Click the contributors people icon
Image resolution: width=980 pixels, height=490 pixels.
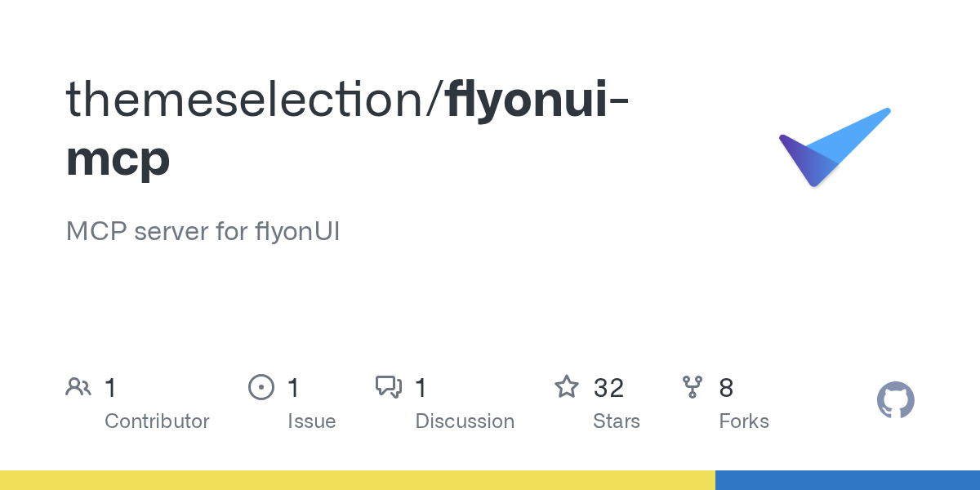(78, 387)
